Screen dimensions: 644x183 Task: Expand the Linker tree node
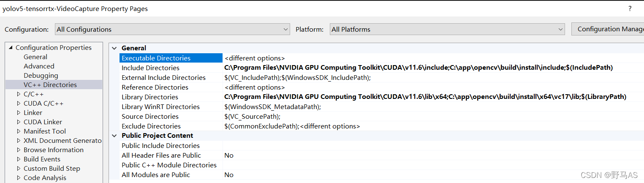[x=19, y=113]
